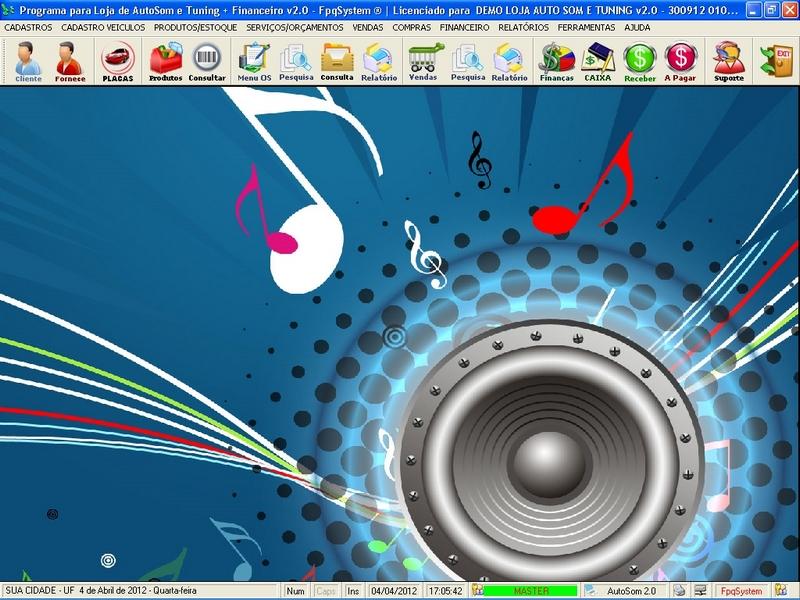The image size is (800, 600).
Task: Click the green MASTER user indicator
Action: click(530, 591)
